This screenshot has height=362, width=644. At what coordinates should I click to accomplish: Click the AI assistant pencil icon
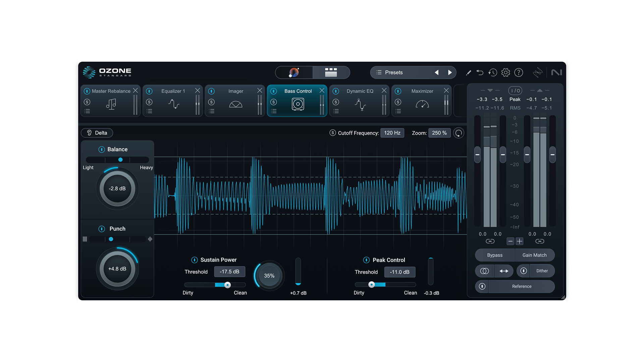[469, 72]
